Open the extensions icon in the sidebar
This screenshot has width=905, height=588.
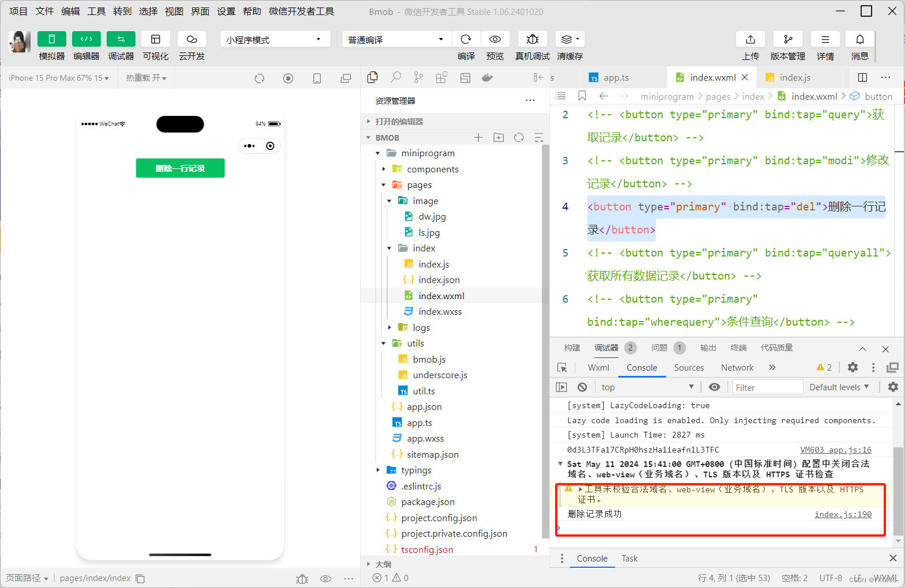point(442,77)
